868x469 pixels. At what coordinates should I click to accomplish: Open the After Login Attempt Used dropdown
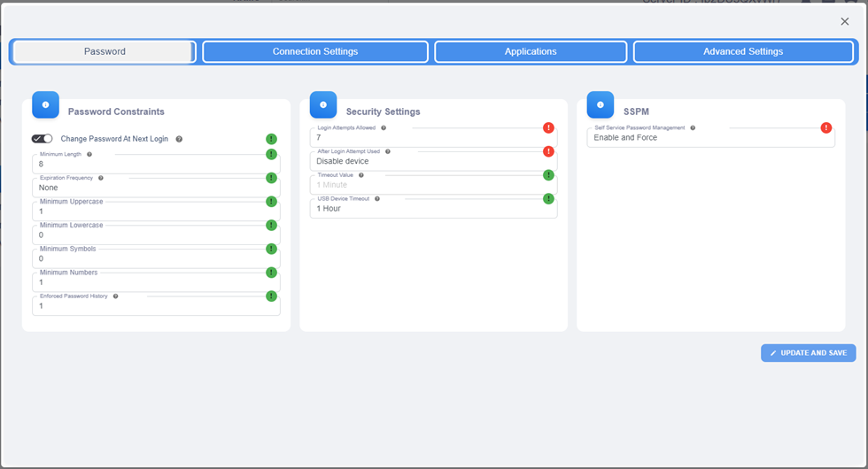click(432, 161)
